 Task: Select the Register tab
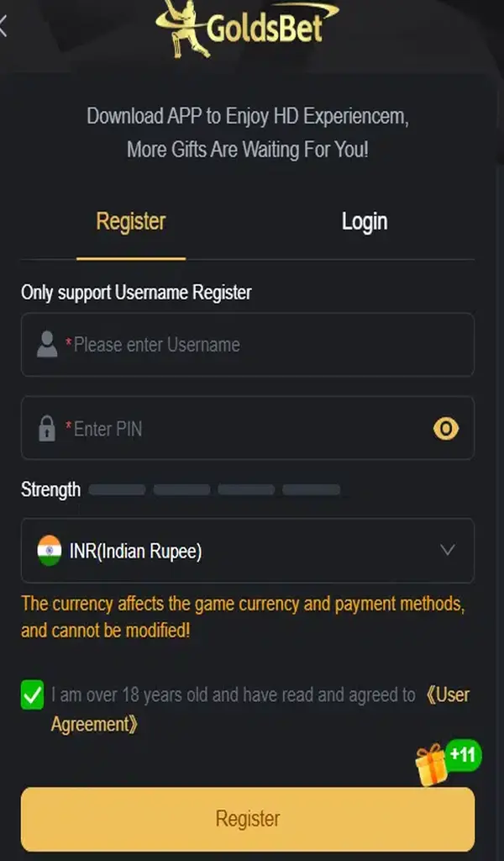pos(131,221)
